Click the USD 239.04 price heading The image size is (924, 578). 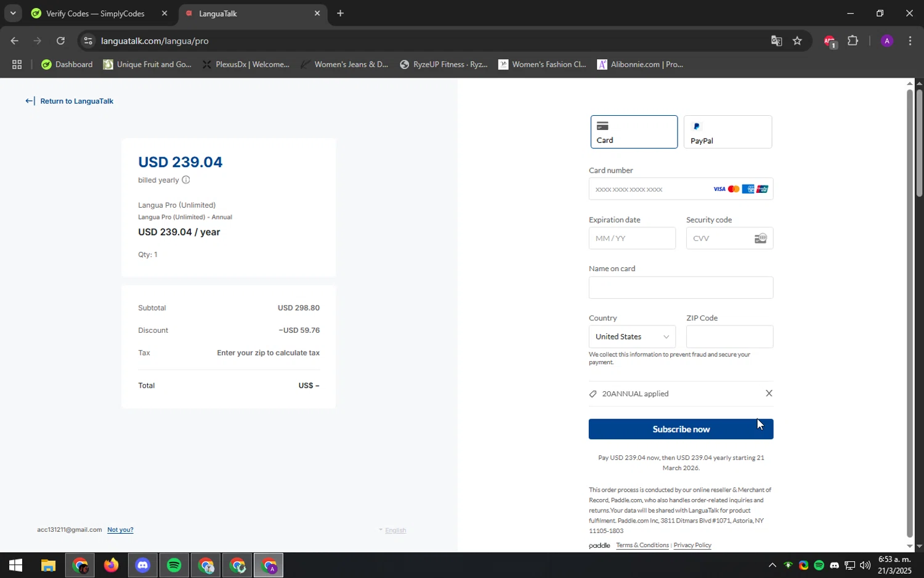[180, 162]
